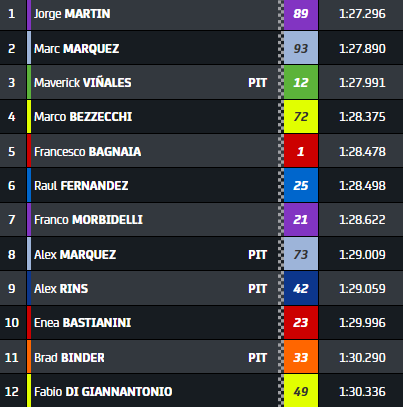Click the red number 23 badge
This screenshot has width=403, height=407.
301,323
